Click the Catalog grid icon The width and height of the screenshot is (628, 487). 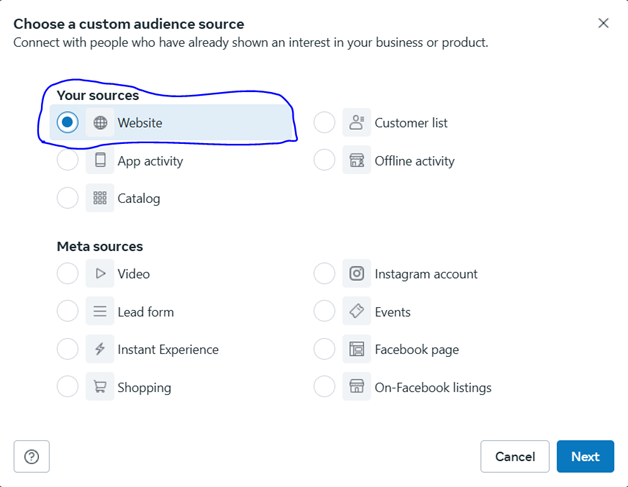pyautogui.click(x=100, y=198)
